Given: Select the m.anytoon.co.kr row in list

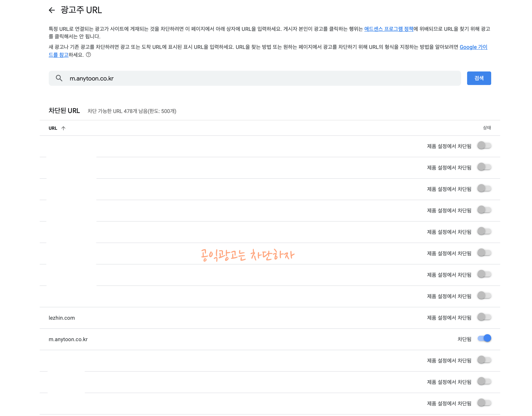Looking at the screenshot, I should tap(68, 339).
